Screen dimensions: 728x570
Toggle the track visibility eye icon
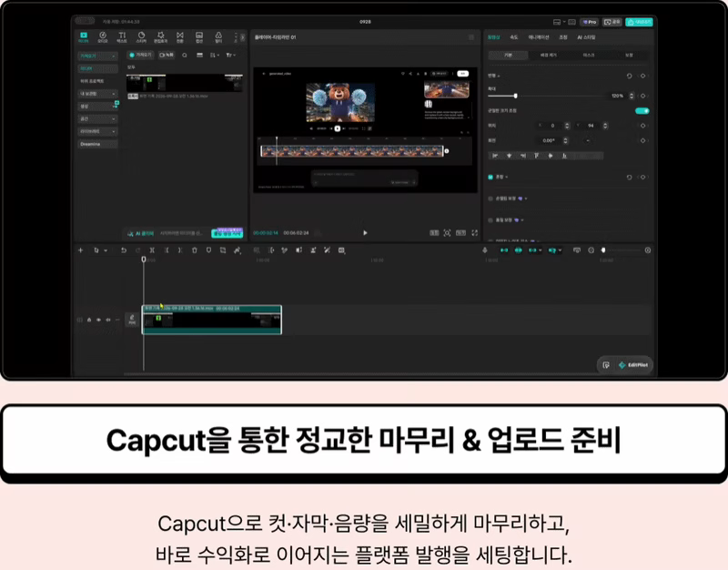98,320
